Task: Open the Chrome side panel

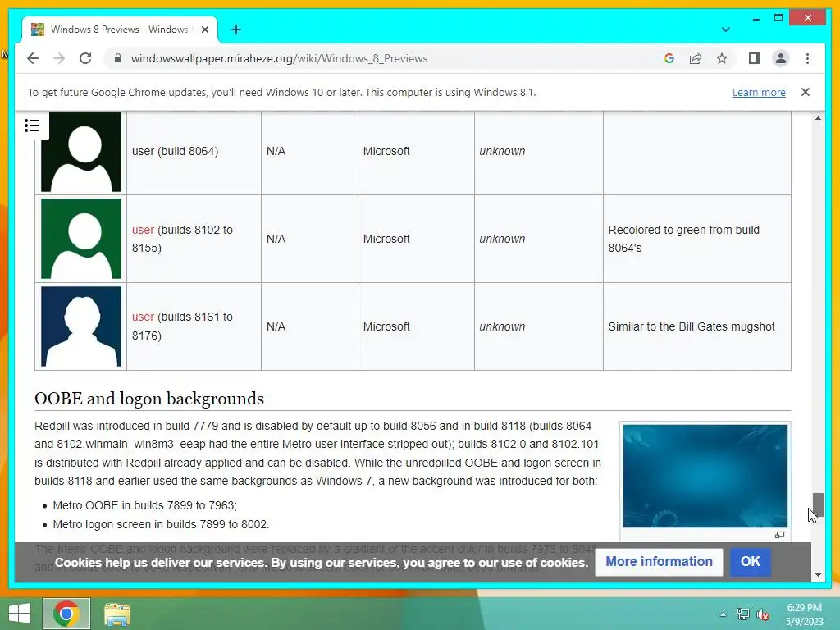Action: (x=755, y=58)
